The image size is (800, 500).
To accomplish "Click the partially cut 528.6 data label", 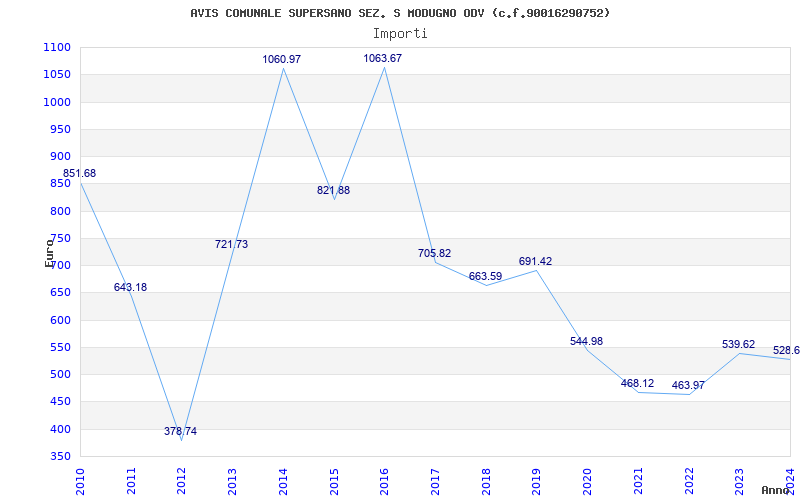I will [x=786, y=351].
